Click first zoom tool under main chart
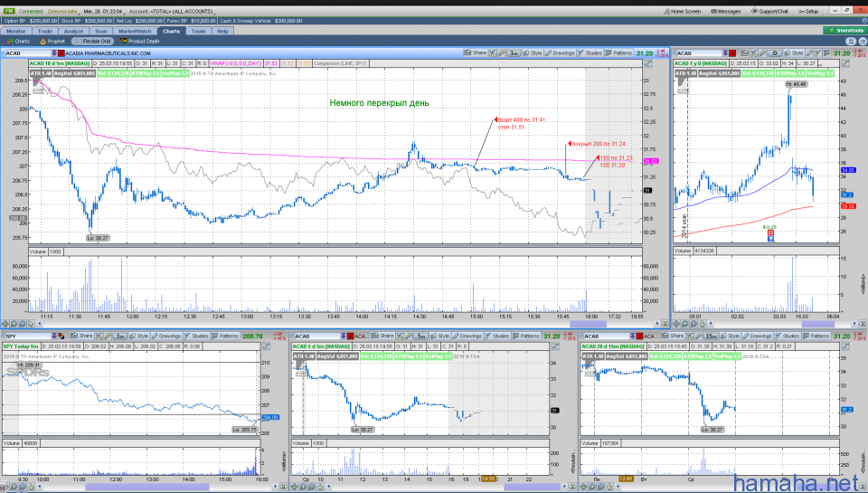This screenshot has height=493, width=868. (x=5, y=324)
